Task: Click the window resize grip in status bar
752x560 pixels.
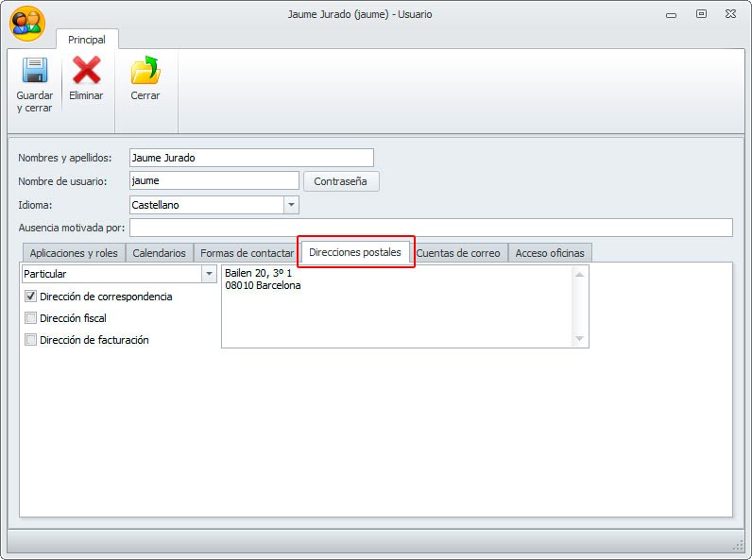Action: point(738,545)
